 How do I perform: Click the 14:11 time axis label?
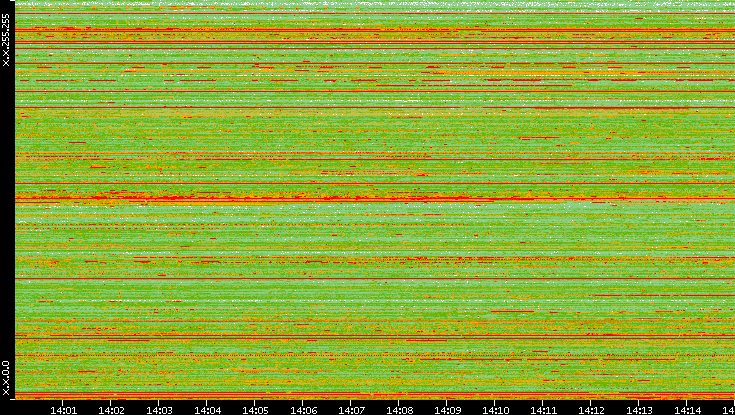point(543,410)
